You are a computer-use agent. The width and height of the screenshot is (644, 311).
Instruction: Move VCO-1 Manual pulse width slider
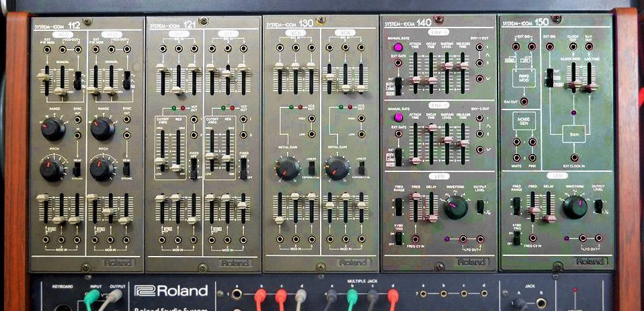61,91
